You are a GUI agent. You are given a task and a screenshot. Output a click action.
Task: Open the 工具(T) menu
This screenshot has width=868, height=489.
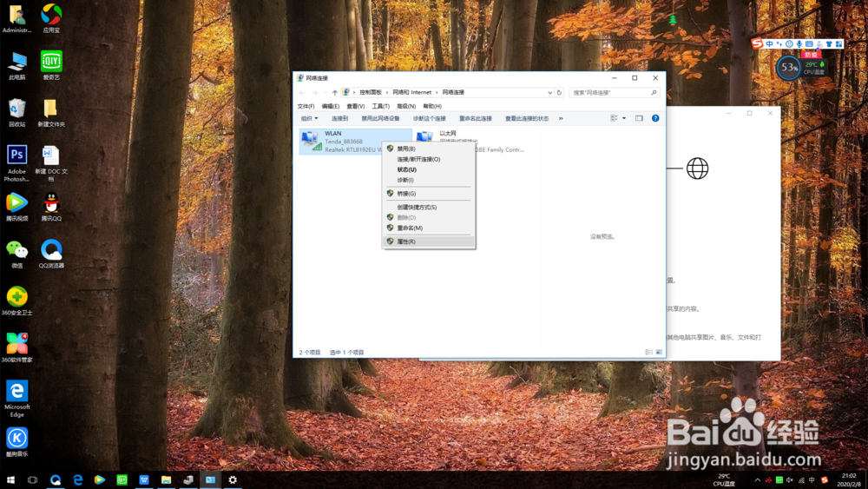(380, 106)
